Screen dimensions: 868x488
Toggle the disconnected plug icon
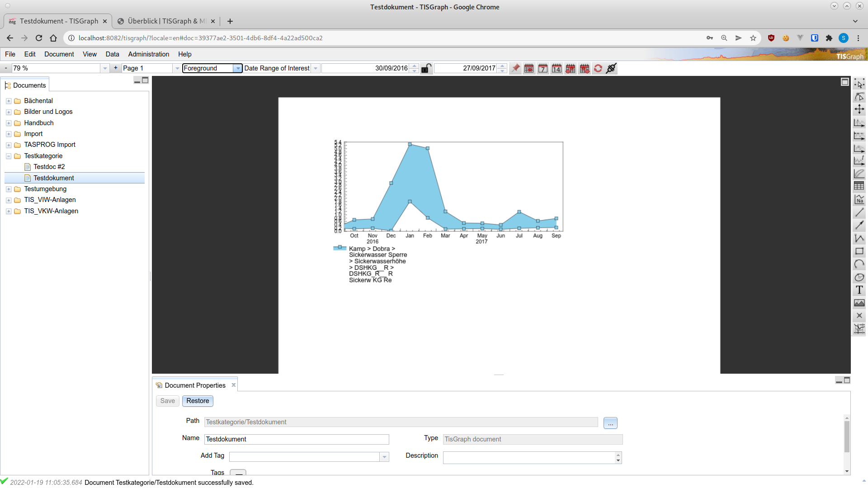611,68
